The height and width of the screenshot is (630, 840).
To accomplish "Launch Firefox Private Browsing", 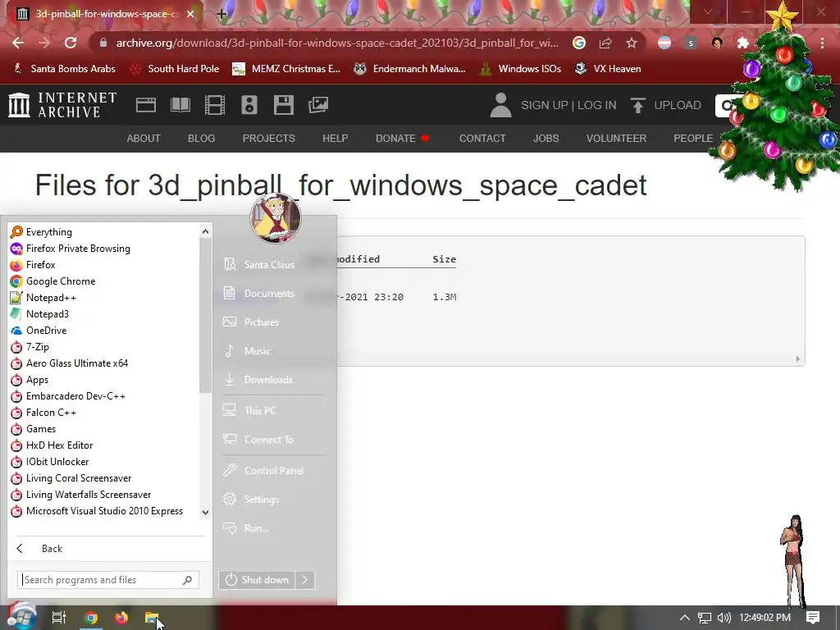I will 78,249.
